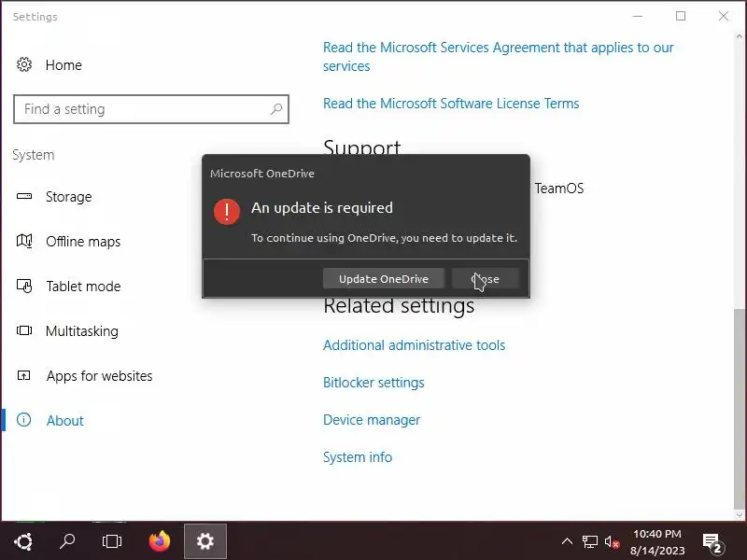Open Apps for websites settings
Viewport: 747px width, 560px height.
tap(99, 376)
